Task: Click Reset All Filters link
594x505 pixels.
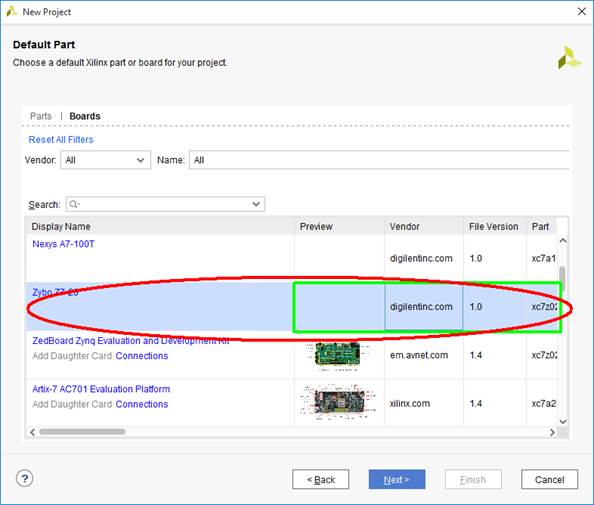Action: coord(61,140)
